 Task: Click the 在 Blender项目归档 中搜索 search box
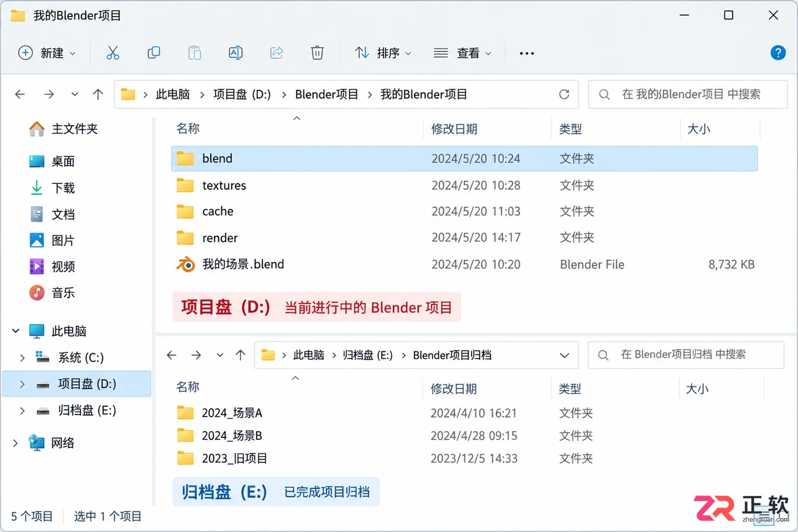click(686, 355)
